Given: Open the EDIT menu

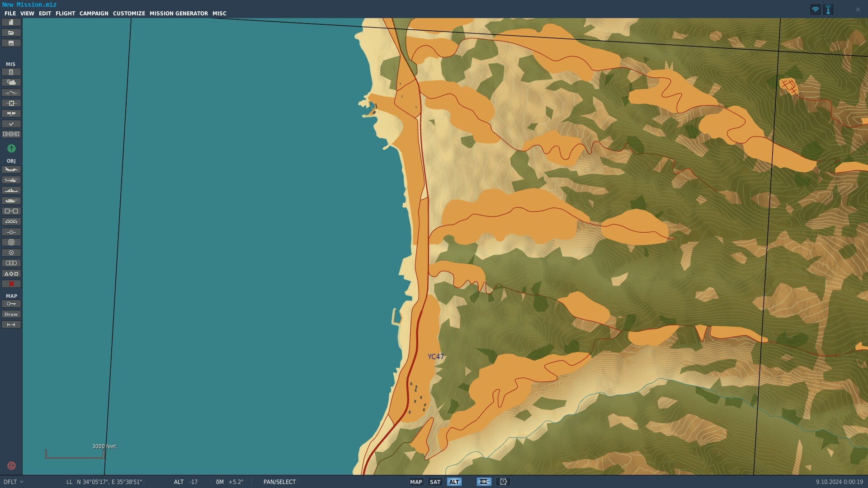Looking at the screenshot, I should (x=45, y=14).
